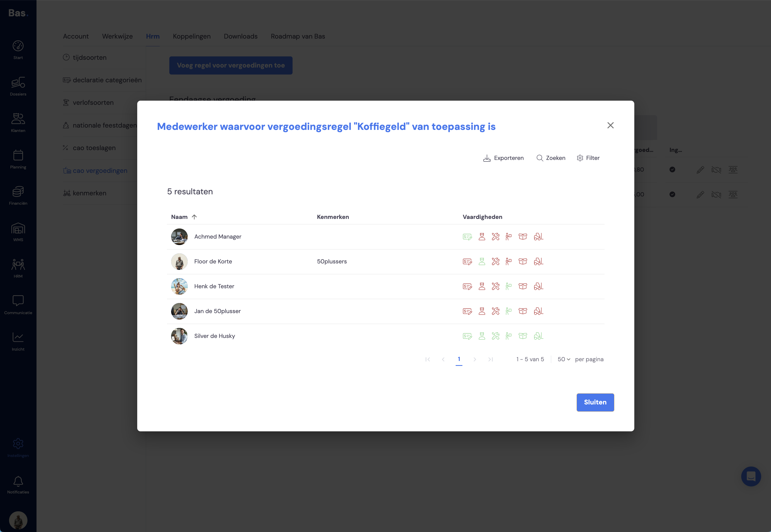Screen dimensions: 771x532
Task: Click Achmed Manager's crossed tools skill icon
Action: (x=496, y=237)
